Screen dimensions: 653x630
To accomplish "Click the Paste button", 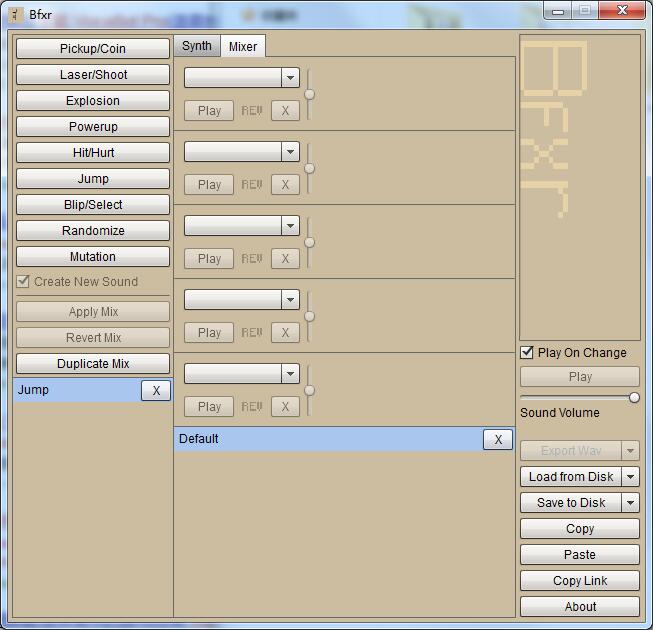I will click(580, 555).
